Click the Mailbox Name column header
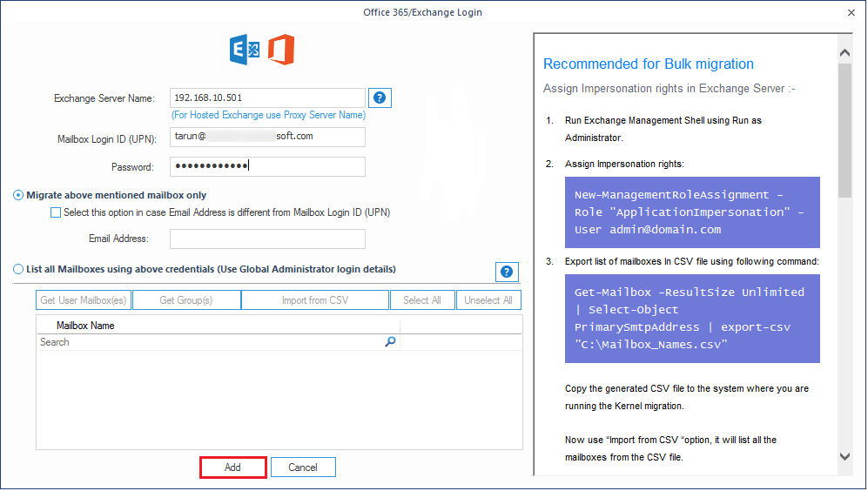This screenshot has height=491, width=868. [x=219, y=326]
